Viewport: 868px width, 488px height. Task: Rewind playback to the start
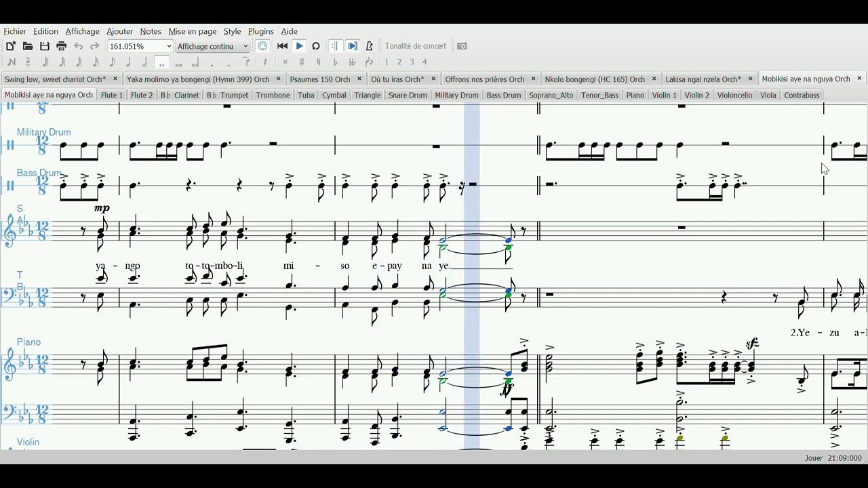pos(282,46)
